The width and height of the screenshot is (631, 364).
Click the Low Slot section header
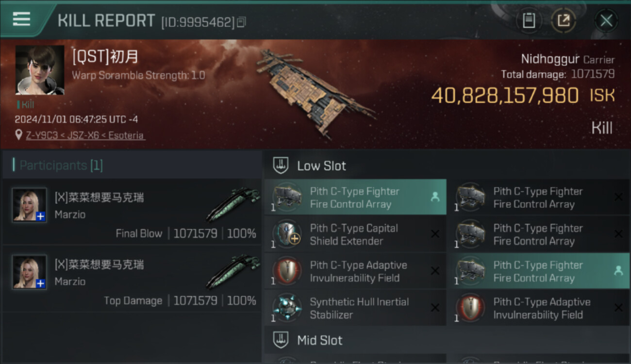coord(321,166)
